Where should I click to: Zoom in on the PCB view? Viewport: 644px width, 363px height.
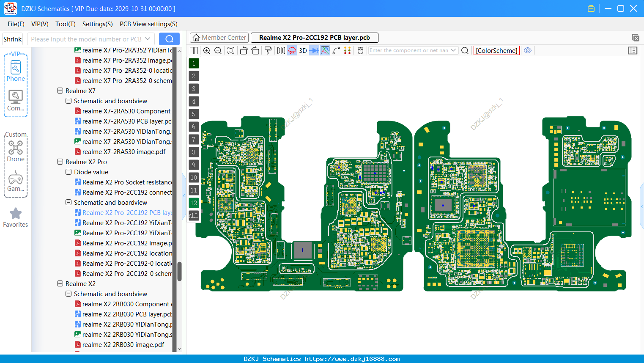tap(207, 50)
